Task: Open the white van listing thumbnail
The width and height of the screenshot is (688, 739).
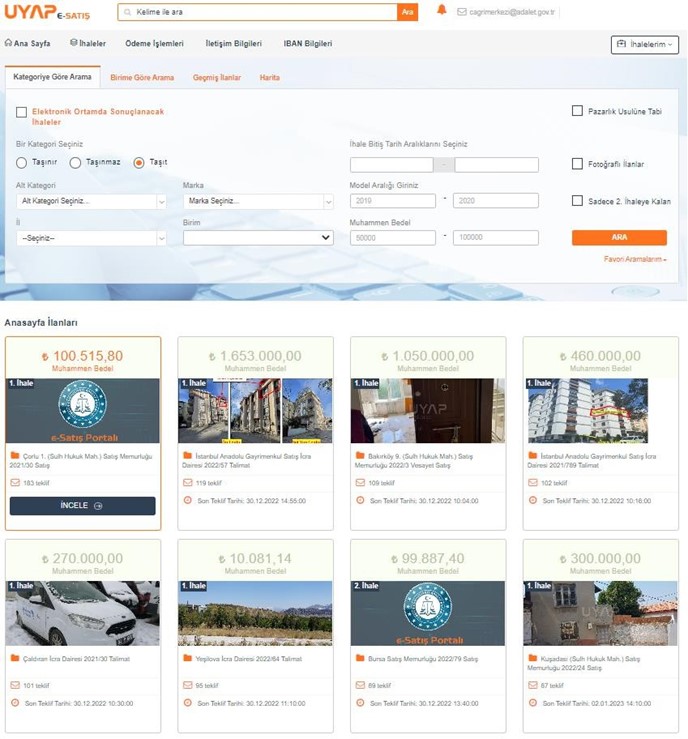Action: pos(82,613)
